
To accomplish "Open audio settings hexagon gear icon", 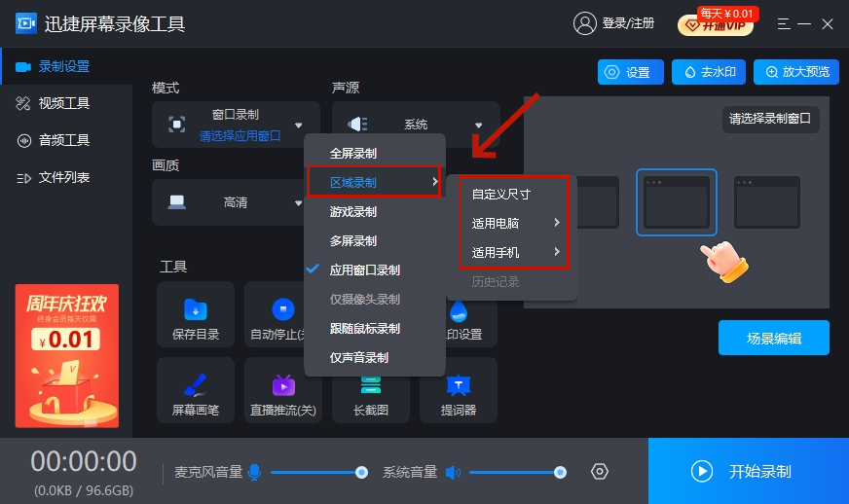I will coord(600,472).
